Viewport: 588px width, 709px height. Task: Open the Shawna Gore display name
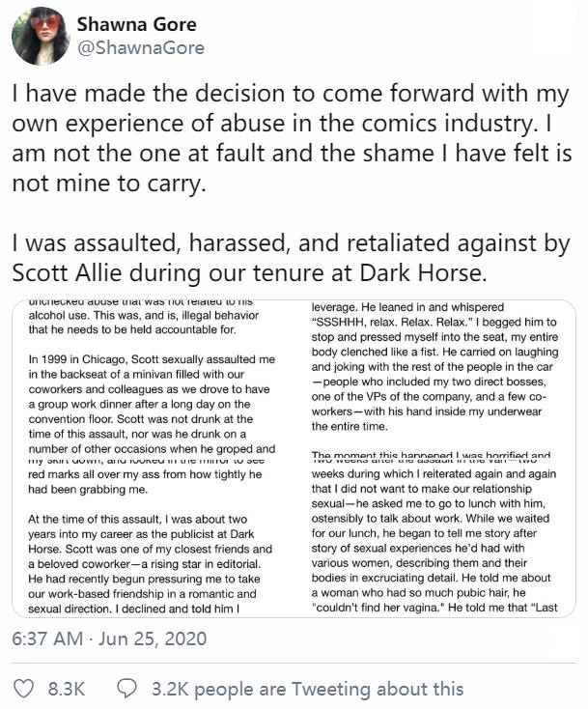point(136,24)
